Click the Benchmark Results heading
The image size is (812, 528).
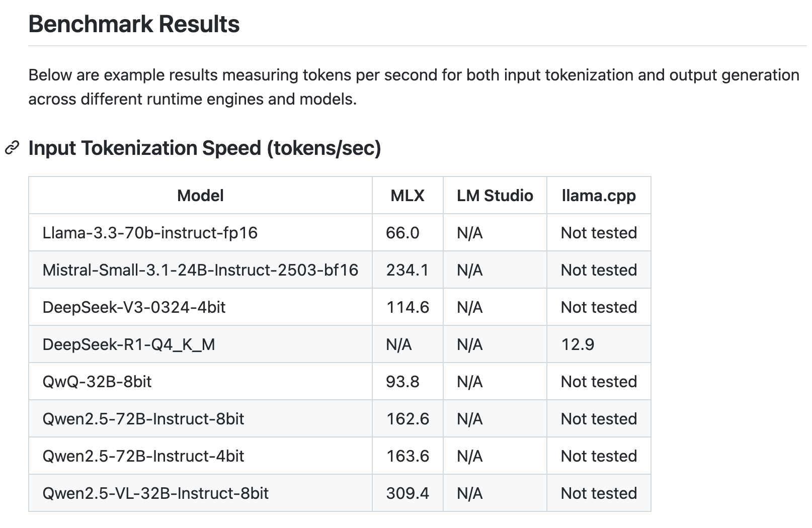[x=134, y=24]
